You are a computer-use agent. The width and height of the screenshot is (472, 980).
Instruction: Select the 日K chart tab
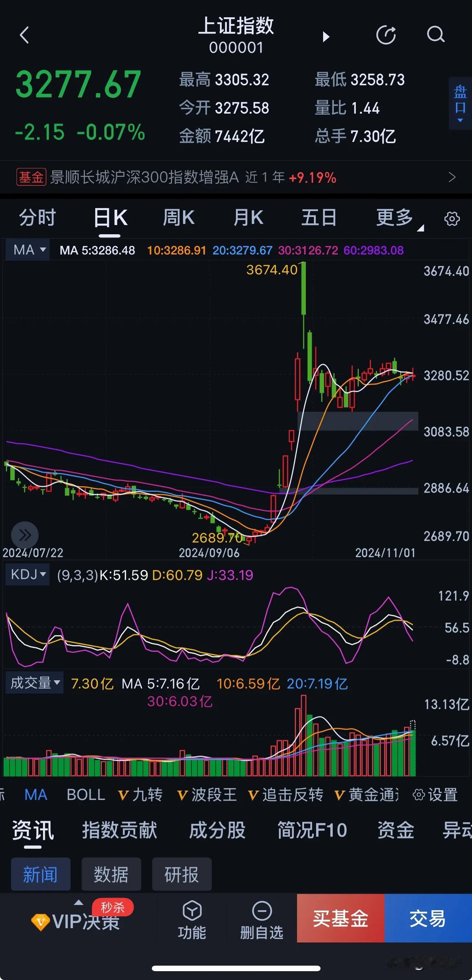point(110,218)
